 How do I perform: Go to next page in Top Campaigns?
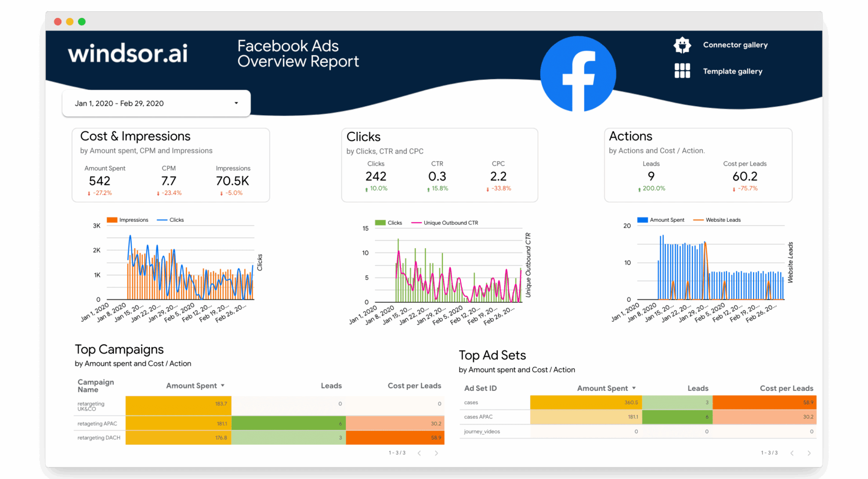pyautogui.click(x=436, y=453)
